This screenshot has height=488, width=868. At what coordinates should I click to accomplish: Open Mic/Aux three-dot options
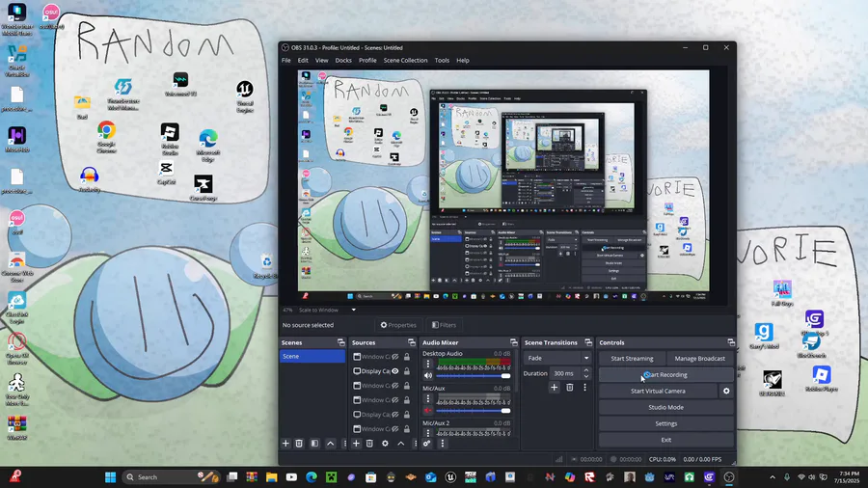tap(427, 398)
